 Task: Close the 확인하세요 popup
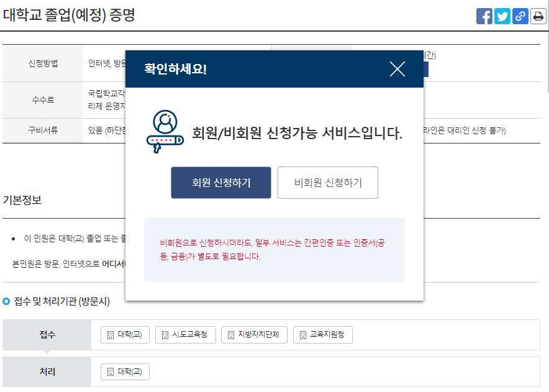(x=398, y=69)
